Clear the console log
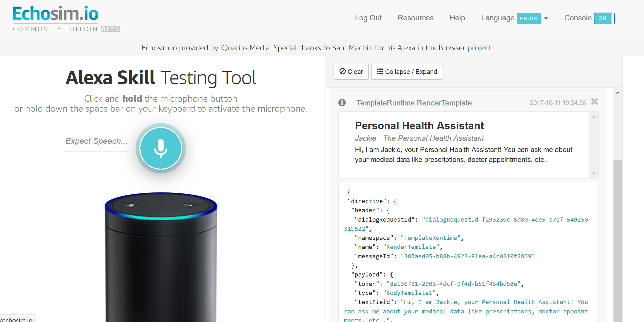Viewport: 644px width, 322px height. point(351,72)
